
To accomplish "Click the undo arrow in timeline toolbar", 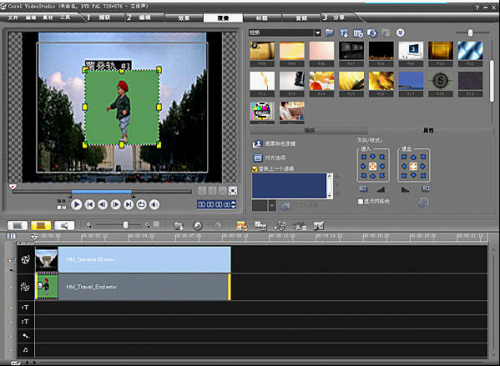I will click(x=197, y=226).
